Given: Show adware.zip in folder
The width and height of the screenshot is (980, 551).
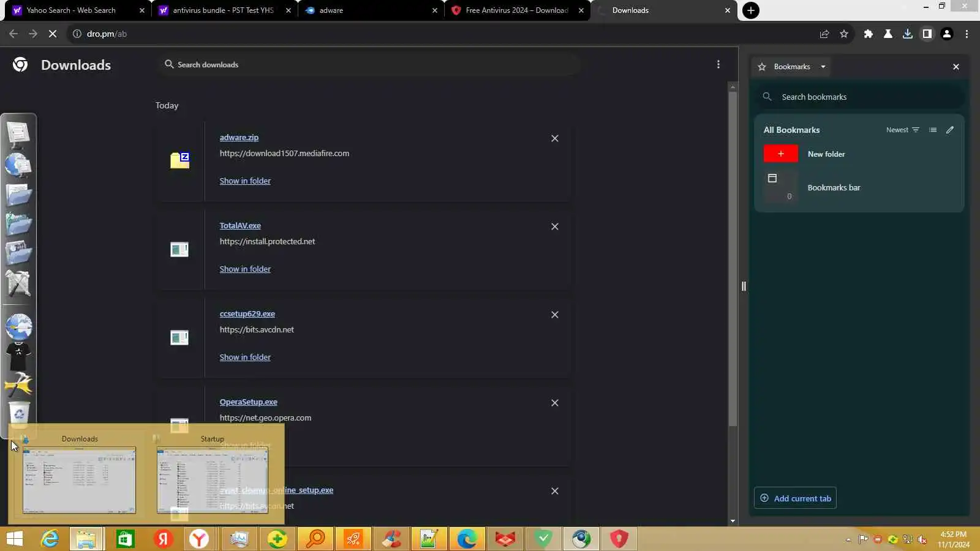Looking at the screenshot, I should coord(245,181).
